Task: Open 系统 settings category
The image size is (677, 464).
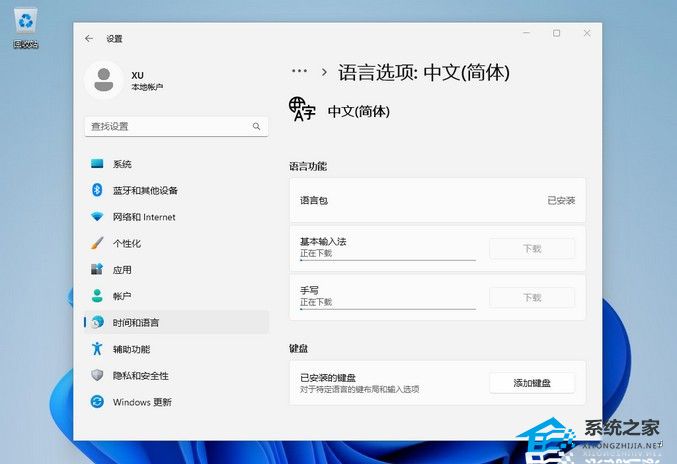Action: click(x=177, y=164)
